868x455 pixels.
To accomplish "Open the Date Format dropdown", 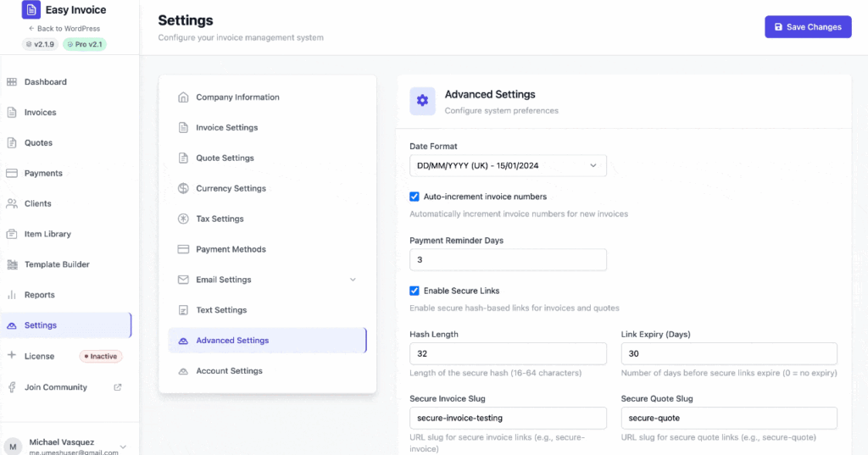I will point(508,165).
